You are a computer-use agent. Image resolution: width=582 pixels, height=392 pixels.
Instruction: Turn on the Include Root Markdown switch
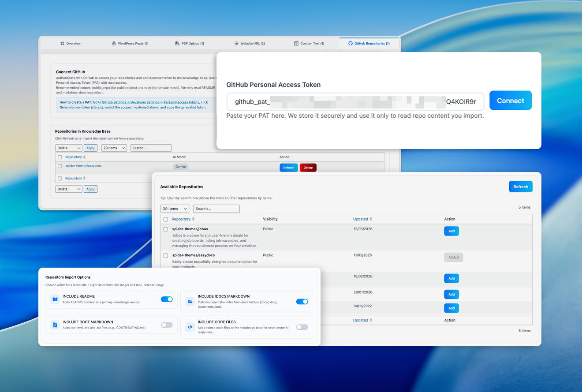pyautogui.click(x=167, y=325)
